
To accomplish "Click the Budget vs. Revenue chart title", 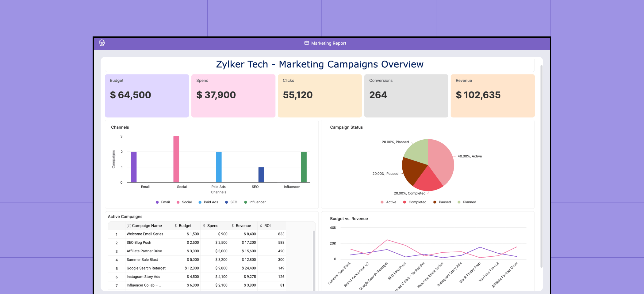I will click(349, 219).
